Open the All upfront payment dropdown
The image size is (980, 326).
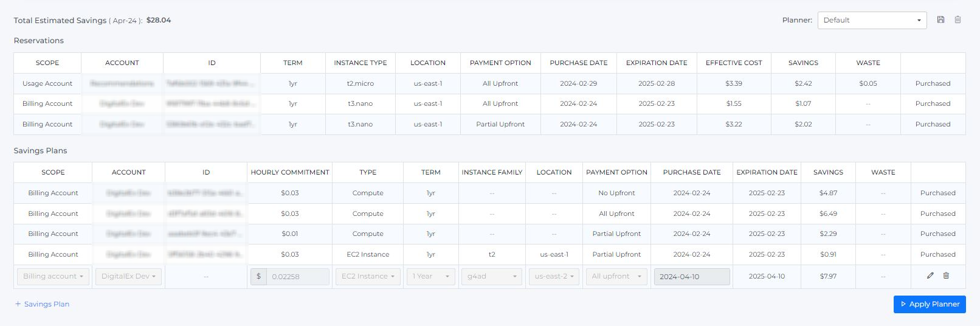click(616, 277)
